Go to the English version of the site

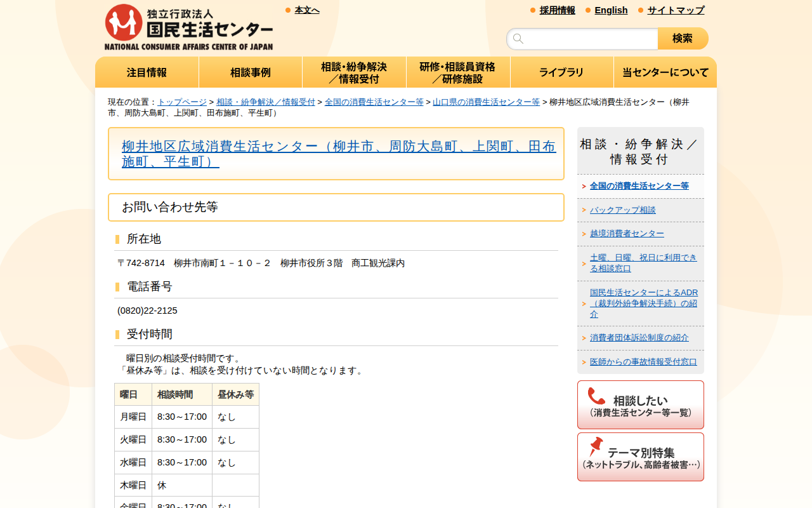pos(610,10)
